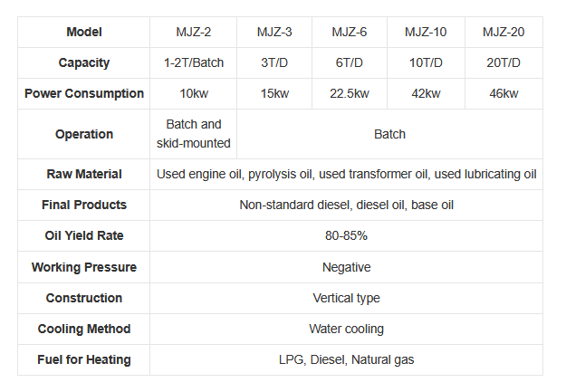This screenshot has width=566, height=392.
Task: Click the Power Consumption row label
Action: coord(84,94)
